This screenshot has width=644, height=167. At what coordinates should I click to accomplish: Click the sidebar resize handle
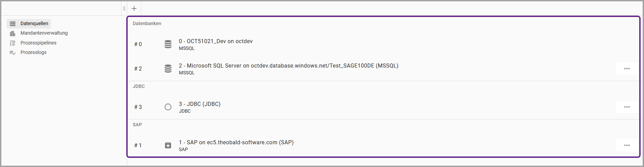click(124, 8)
